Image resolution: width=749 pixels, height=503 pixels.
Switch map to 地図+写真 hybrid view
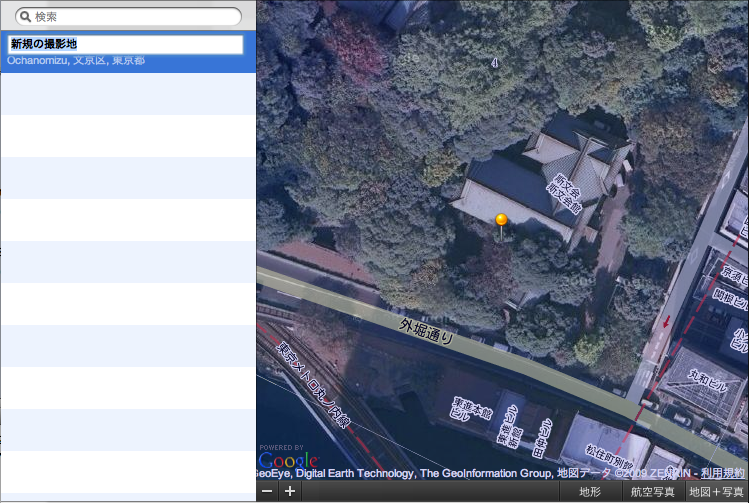point(716,492)
